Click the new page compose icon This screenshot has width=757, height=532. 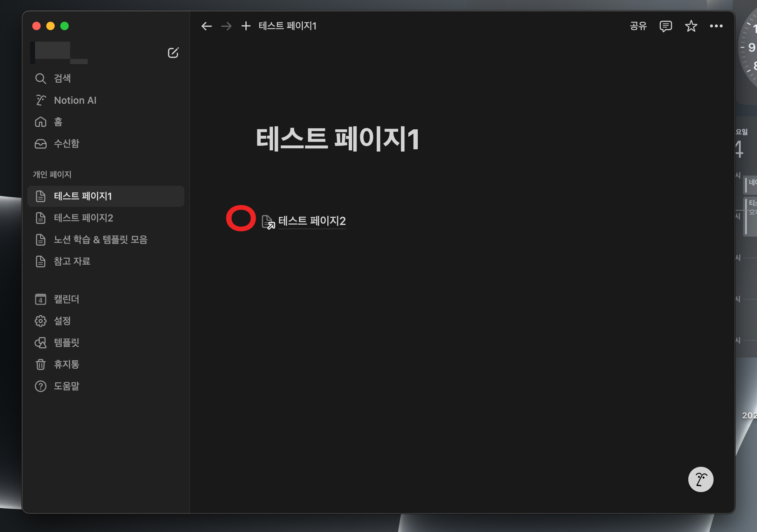(173, 53)
